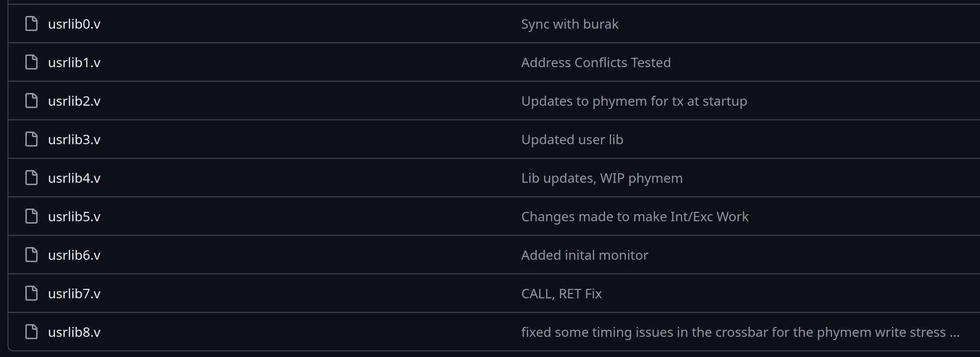Open the "CALL, RET Fix" commit
The height and width of the screenshot is (357, 980).
point(561,294)
